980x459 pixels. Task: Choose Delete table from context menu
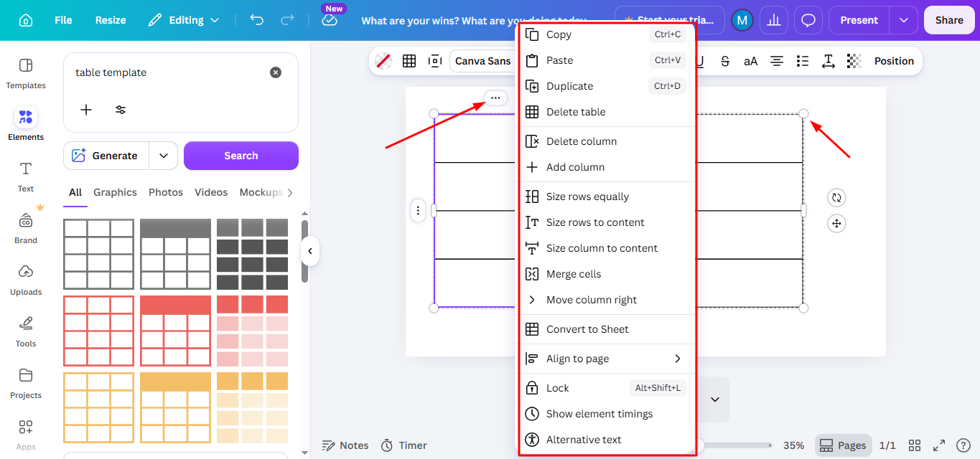tap(607, 112)
